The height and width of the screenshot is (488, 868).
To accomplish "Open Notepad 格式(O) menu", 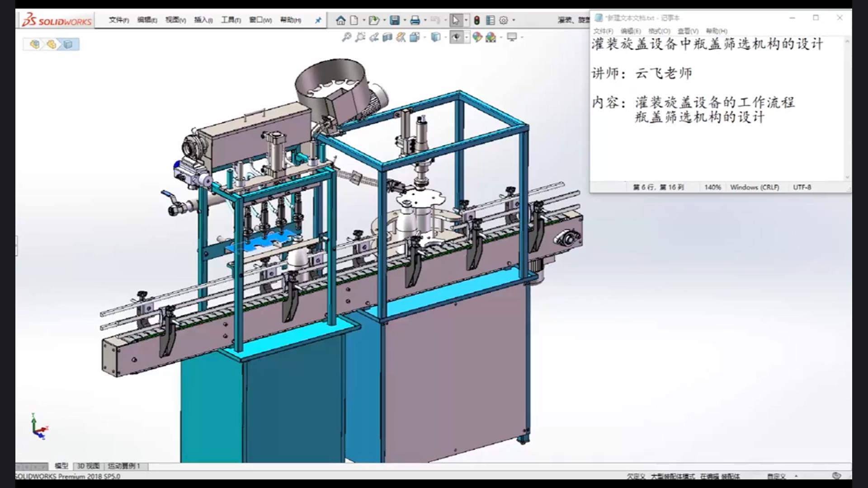I will coord(659,31).
